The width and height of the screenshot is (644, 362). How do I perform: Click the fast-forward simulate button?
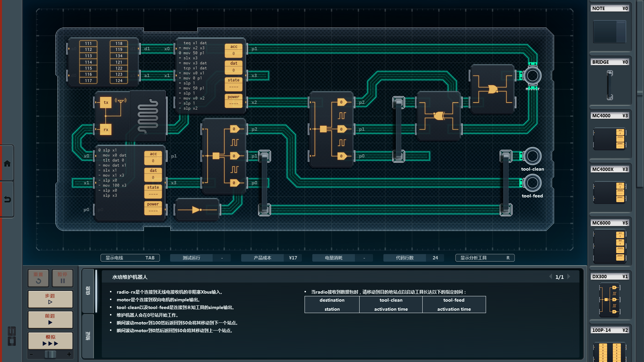coord(50,340)
